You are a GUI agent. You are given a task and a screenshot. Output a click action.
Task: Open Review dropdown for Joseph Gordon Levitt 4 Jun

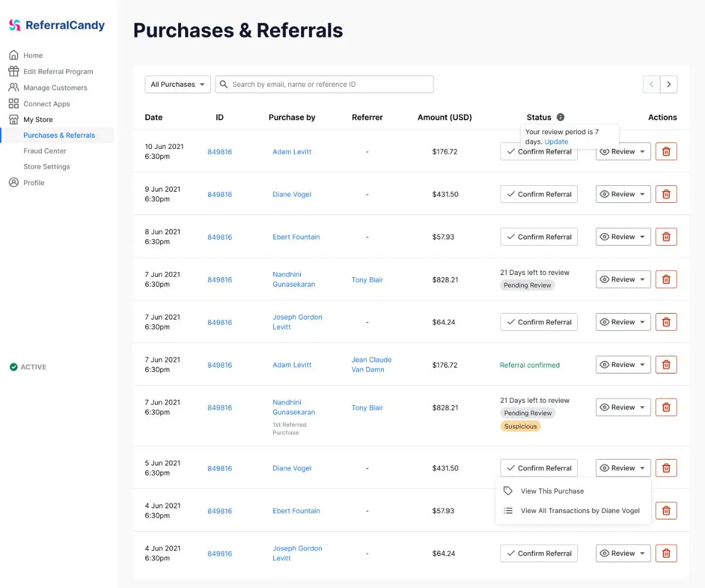[x=624, y=553]
